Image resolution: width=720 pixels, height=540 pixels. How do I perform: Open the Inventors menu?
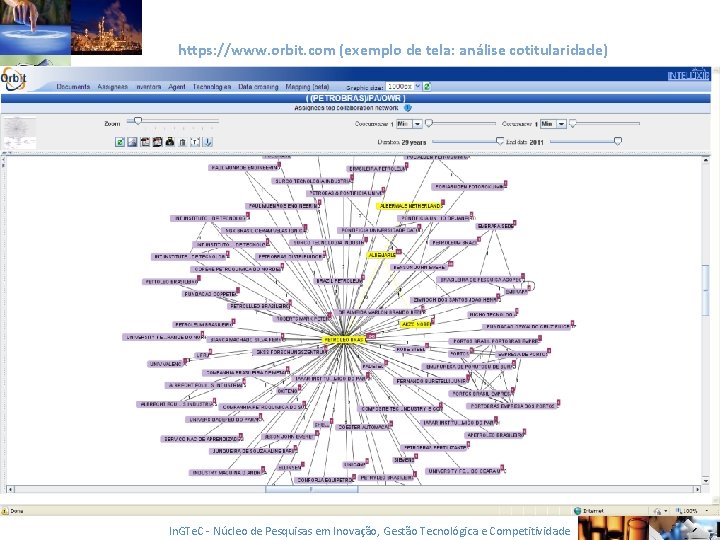(x=148, y=86)
